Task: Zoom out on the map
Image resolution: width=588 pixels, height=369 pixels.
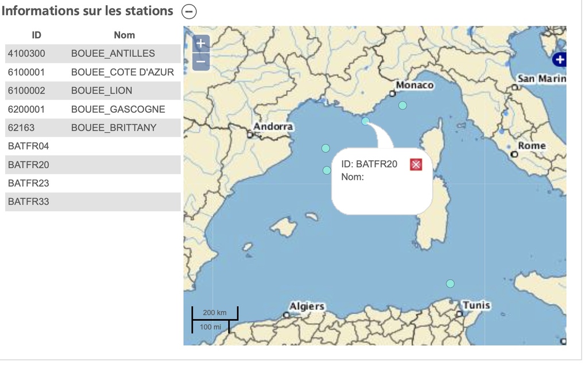Action: [x=201, y=61]
